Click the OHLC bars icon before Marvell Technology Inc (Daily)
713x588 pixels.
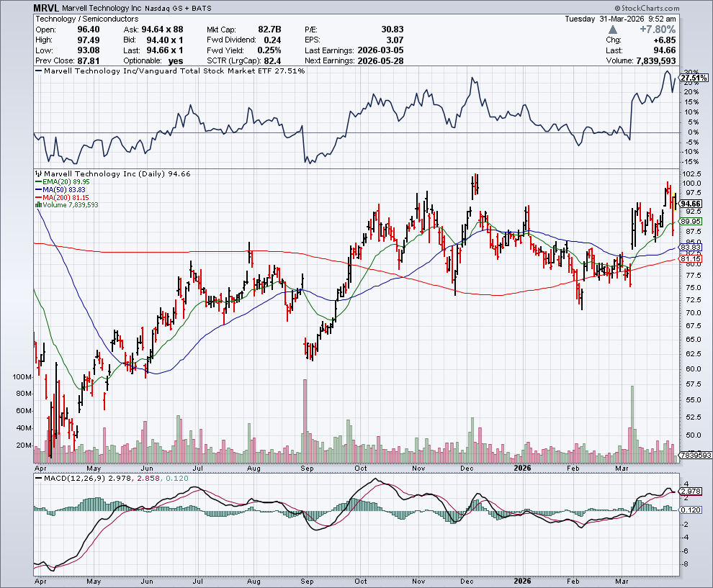click(x=39, y=174)
